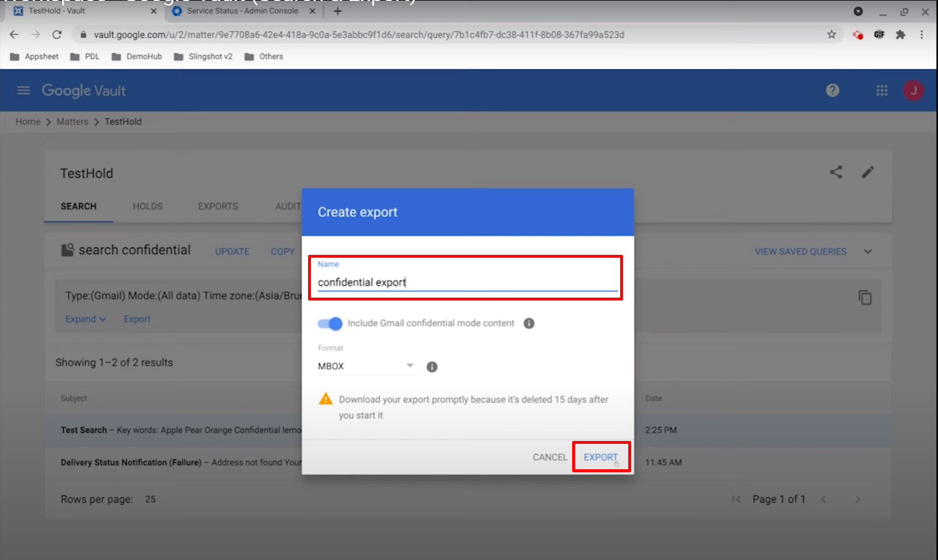Click CANCEL in the Create export dialog
Screen dimensions: 938x560
549,457
